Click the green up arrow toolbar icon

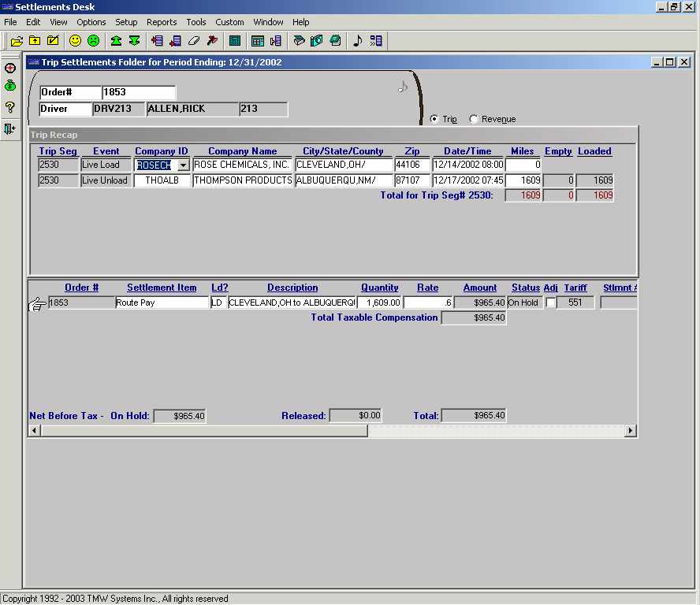coord(116,40)
